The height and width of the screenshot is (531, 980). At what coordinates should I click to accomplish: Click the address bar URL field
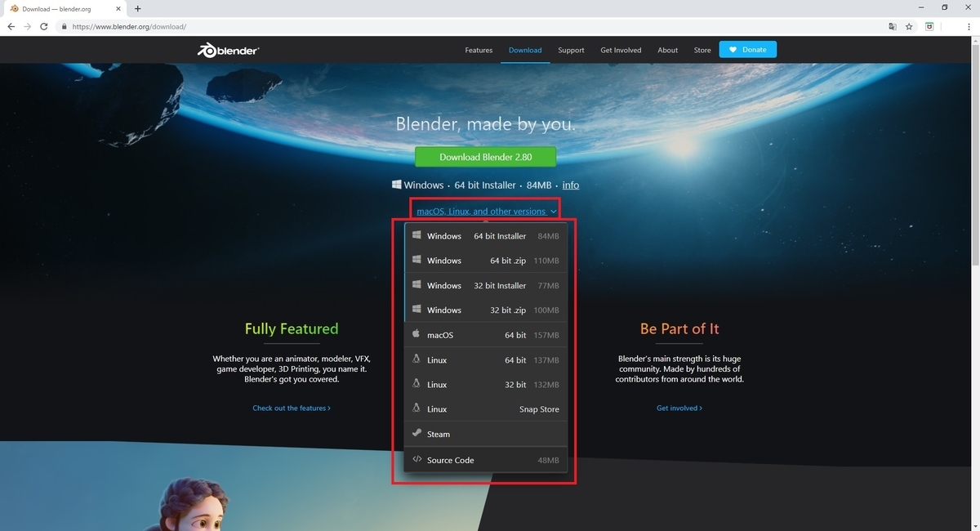coord(474,26)
